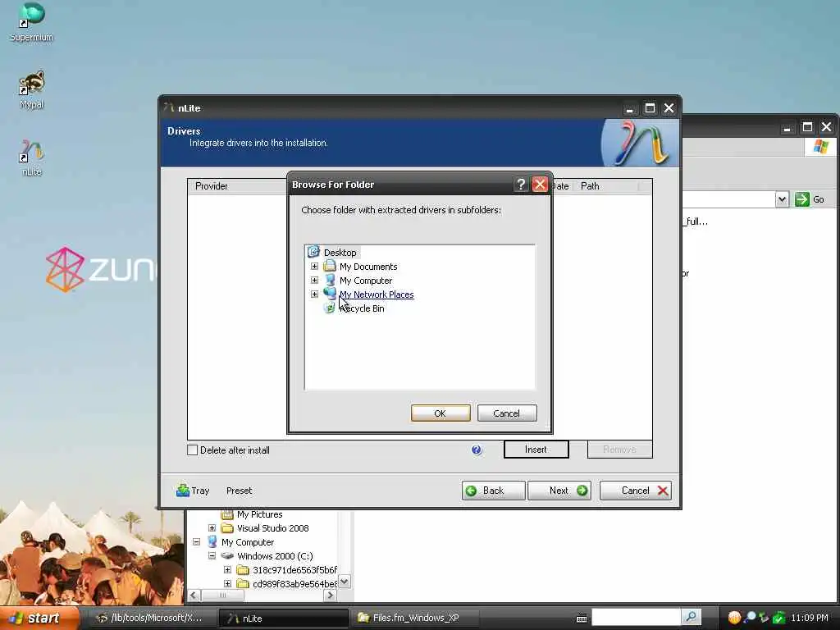Expand folder cd989f83ab9e564be
840x630 pixels.
coord(228,584)
